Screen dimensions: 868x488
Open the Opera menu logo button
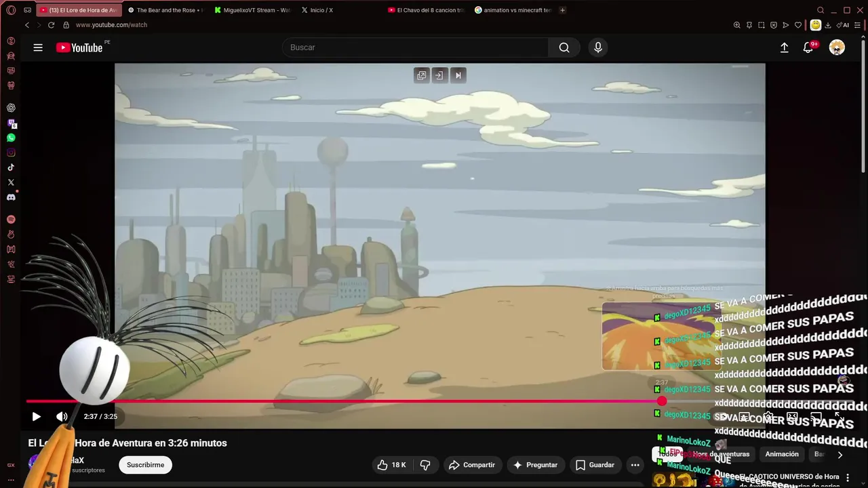(11, 10)
